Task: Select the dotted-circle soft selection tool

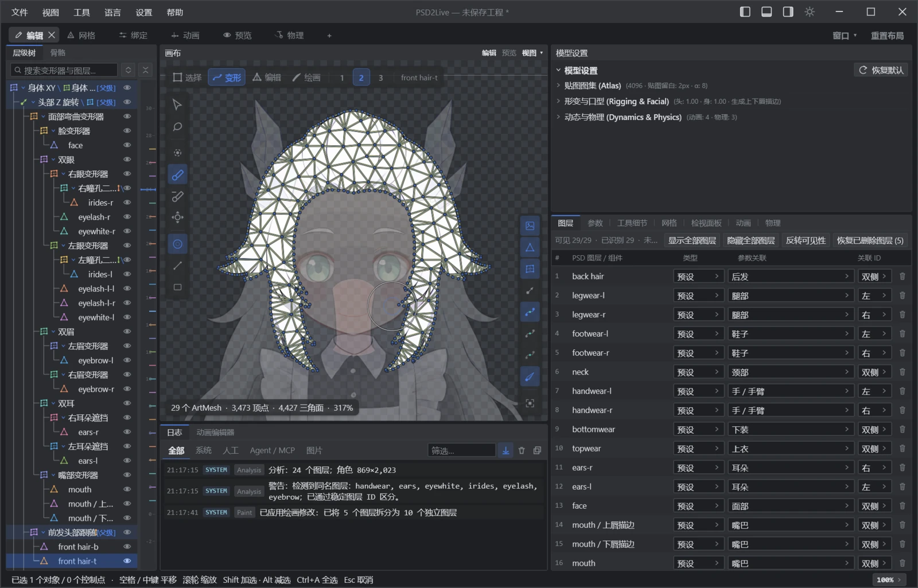Action: (177, 153)
